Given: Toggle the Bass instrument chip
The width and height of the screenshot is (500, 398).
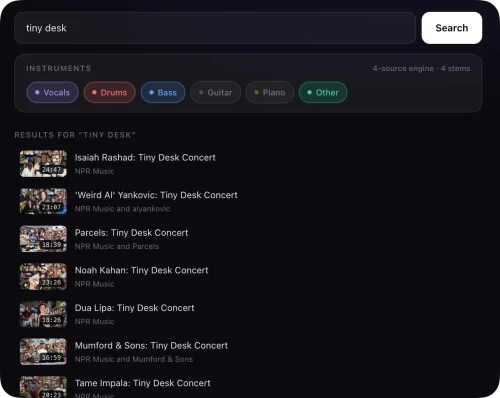Looking at the screenshot, I should [163, 92].
